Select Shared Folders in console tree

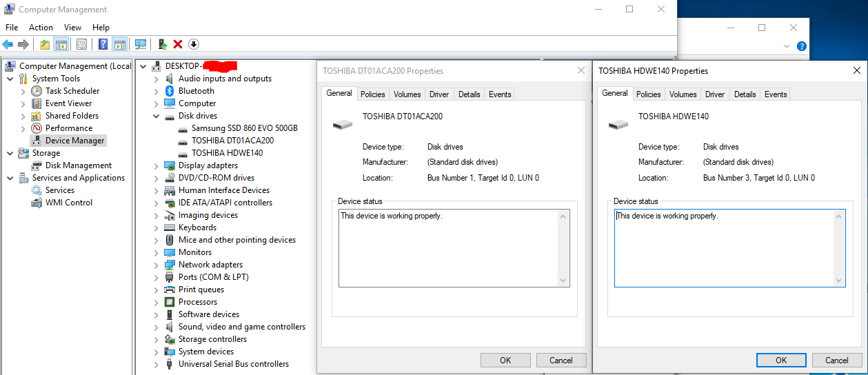point(72,116)
